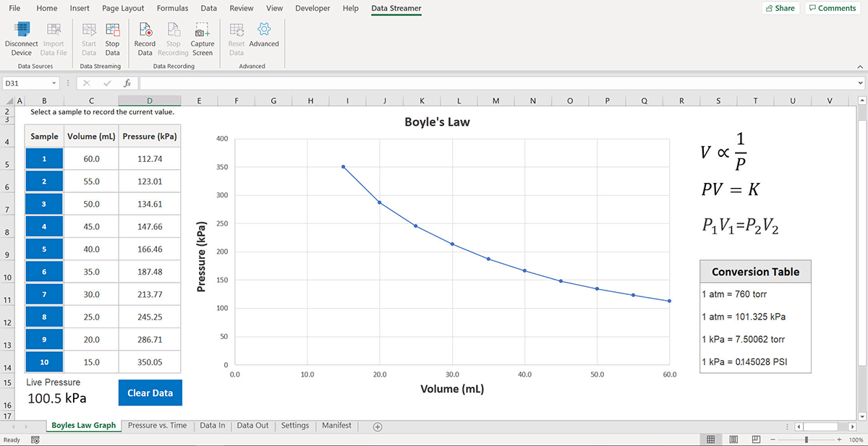Click the macro recording icon in status bar
868x446 pixels.
35,439
